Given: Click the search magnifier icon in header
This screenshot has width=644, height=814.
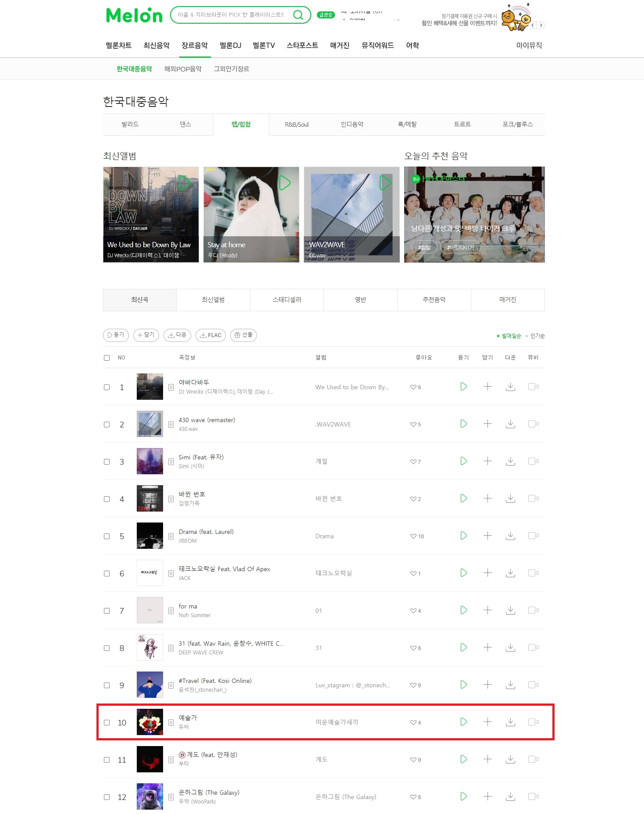Looking at the screenshot, I should (x=298, y=15).
